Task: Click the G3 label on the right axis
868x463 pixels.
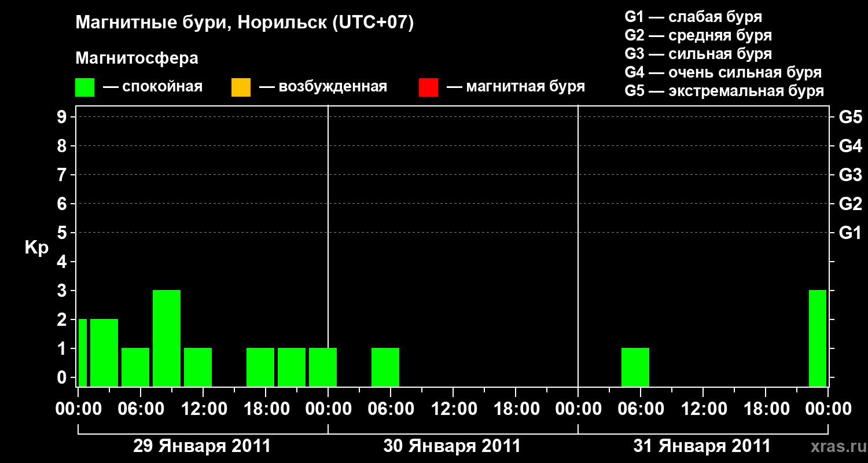Action: [850, 175]
